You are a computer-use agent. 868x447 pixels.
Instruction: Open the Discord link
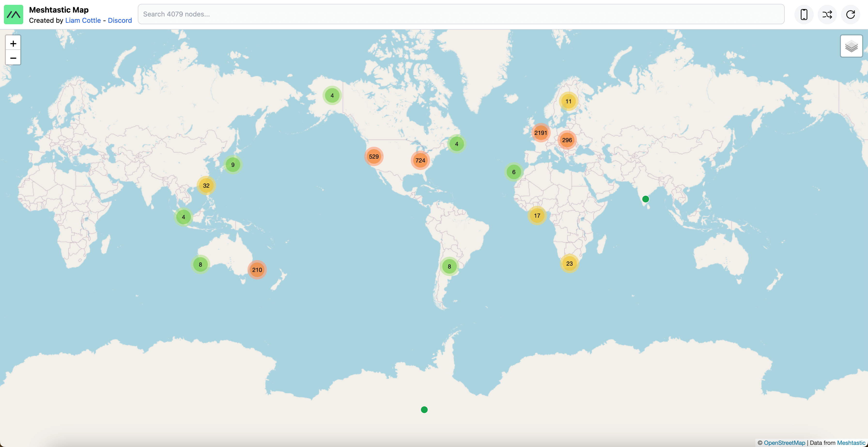[x=120, y=21]
